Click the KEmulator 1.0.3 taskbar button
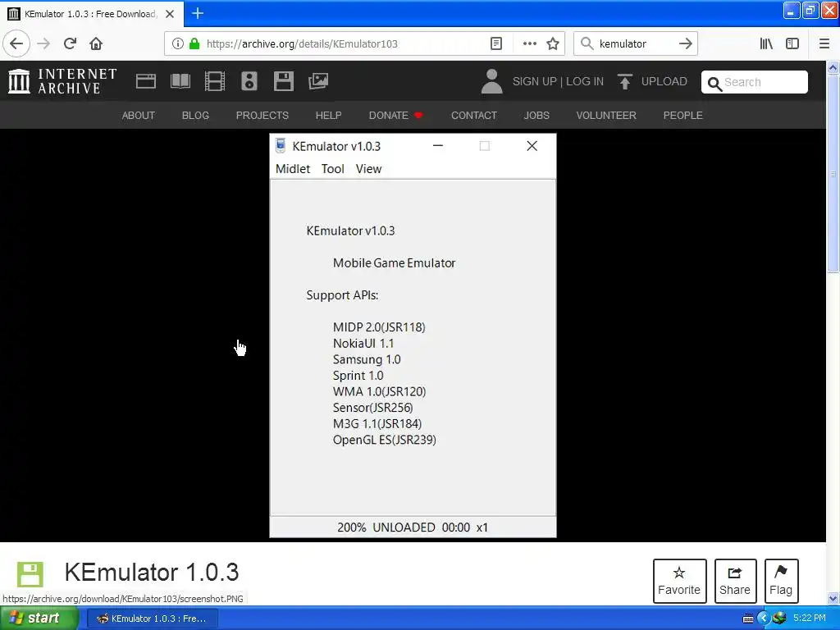The height and width of the screenshot is (630, 840). (152, 619)
